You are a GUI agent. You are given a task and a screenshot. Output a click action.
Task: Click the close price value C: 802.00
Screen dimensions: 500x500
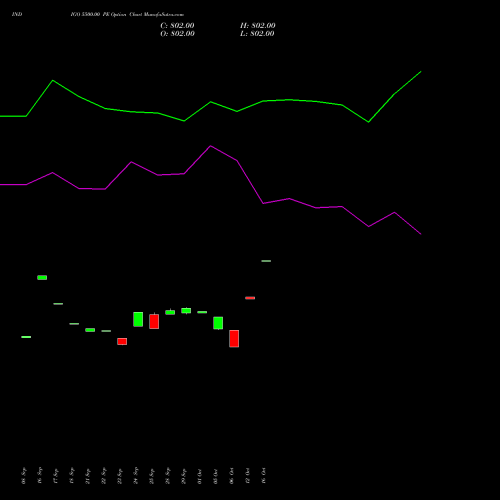(177, 26)
